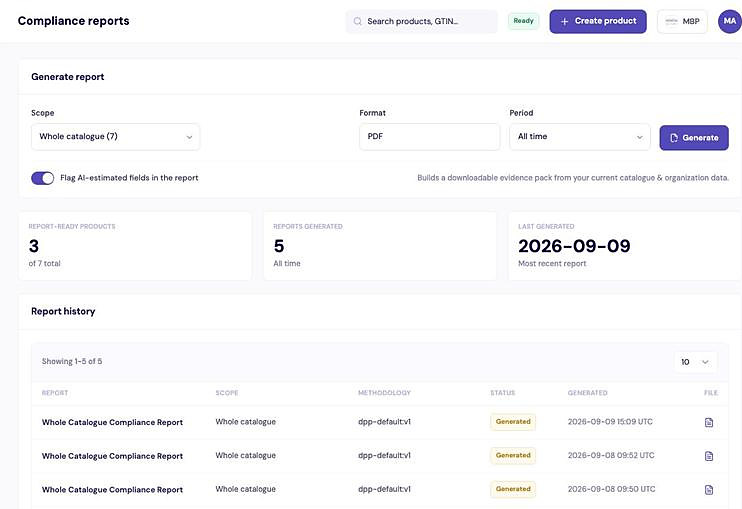Toggle Flag AI-estimated fields switch
Image resolution: width=742 pixels, height=509 pixels.
[x=43, y=178]
